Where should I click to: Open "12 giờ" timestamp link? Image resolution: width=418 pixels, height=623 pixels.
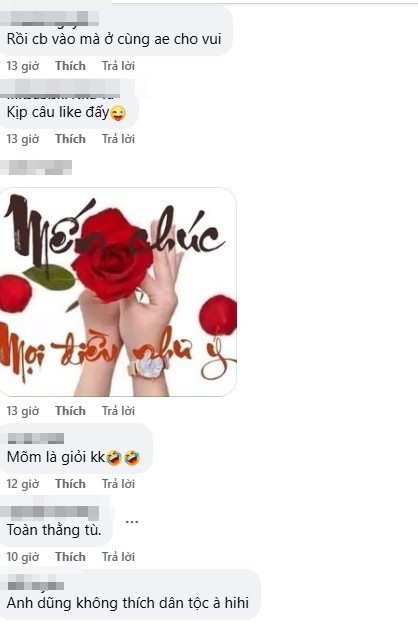coord(23,484)
